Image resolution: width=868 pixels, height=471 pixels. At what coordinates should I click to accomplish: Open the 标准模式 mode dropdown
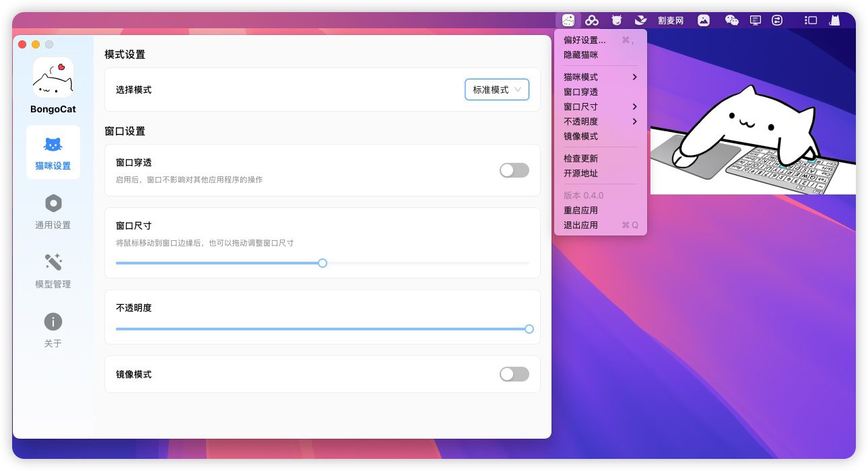coord(497,89)
